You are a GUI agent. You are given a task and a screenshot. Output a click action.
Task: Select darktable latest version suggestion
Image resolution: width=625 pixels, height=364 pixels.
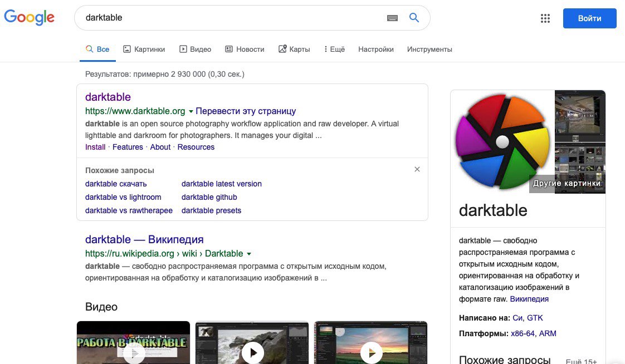[222, 184]
